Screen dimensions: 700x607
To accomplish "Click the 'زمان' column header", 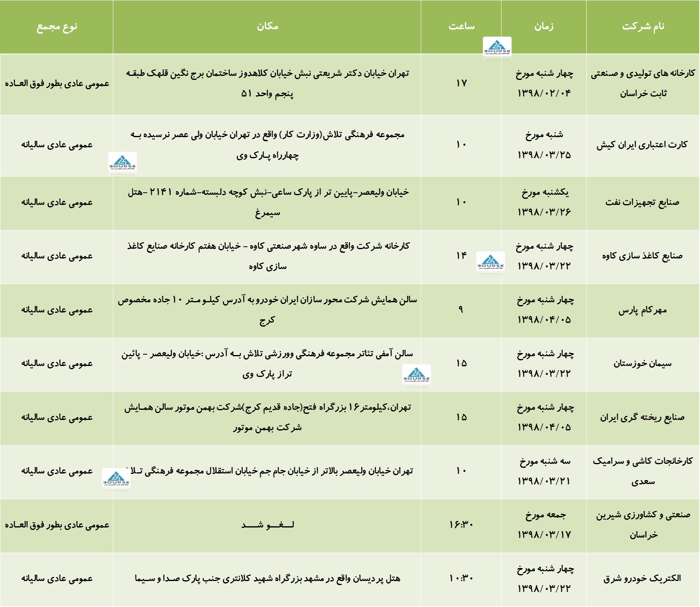I will (544, 26).
